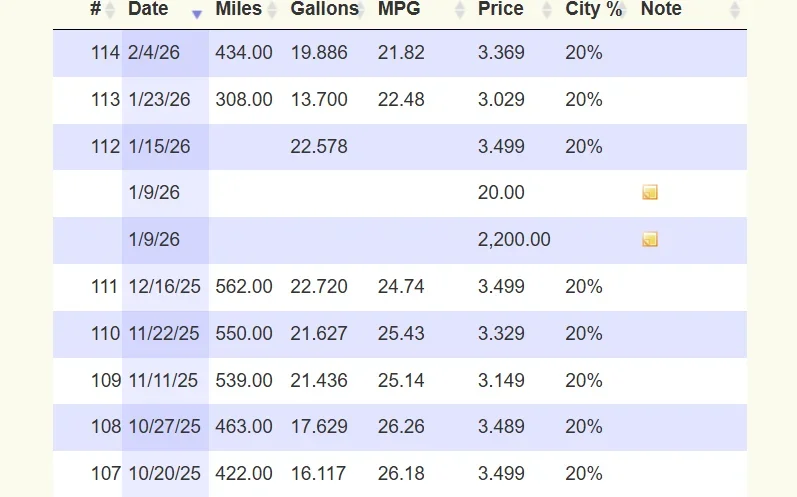Click the 550.00 miles cell
Viewport: 797px width, 497px height.
click(x=244, y=334)
